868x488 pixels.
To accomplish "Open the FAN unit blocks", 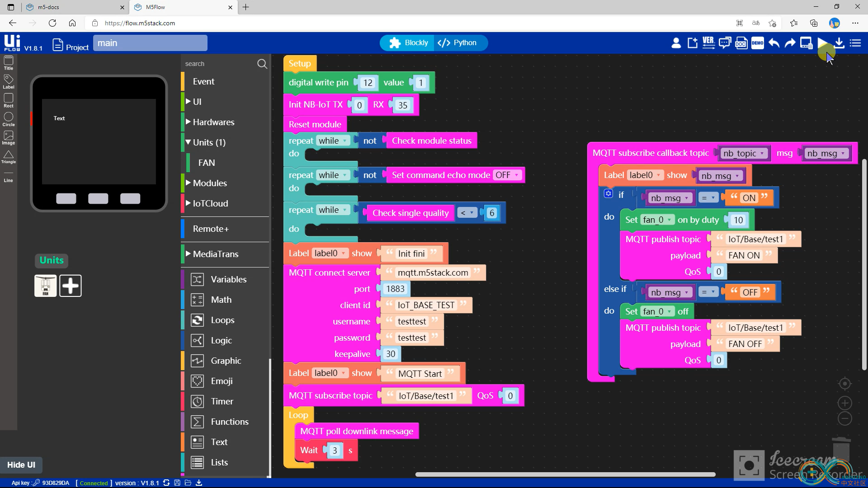I will pos(207,163).
